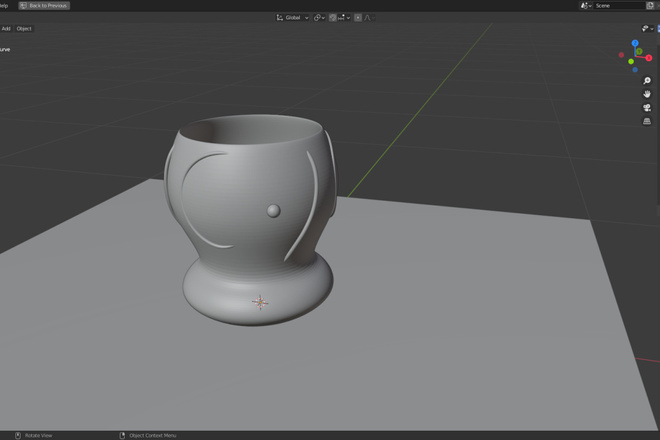Toggle proportional editing
Screen dimensions: 660x440
pos(358,18)
